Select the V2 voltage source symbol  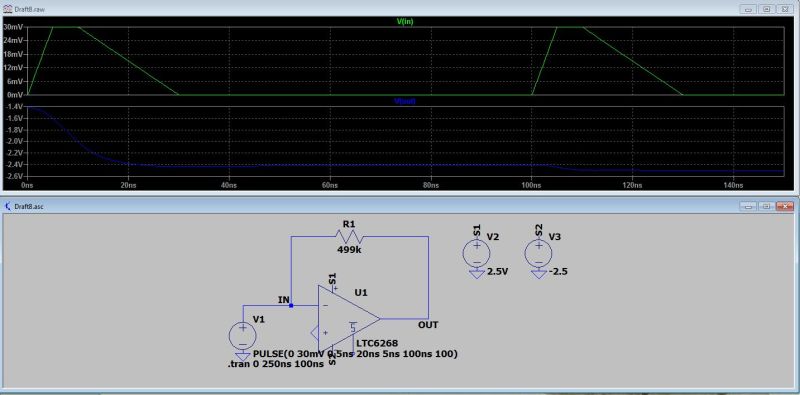click(x=477, y=254)
